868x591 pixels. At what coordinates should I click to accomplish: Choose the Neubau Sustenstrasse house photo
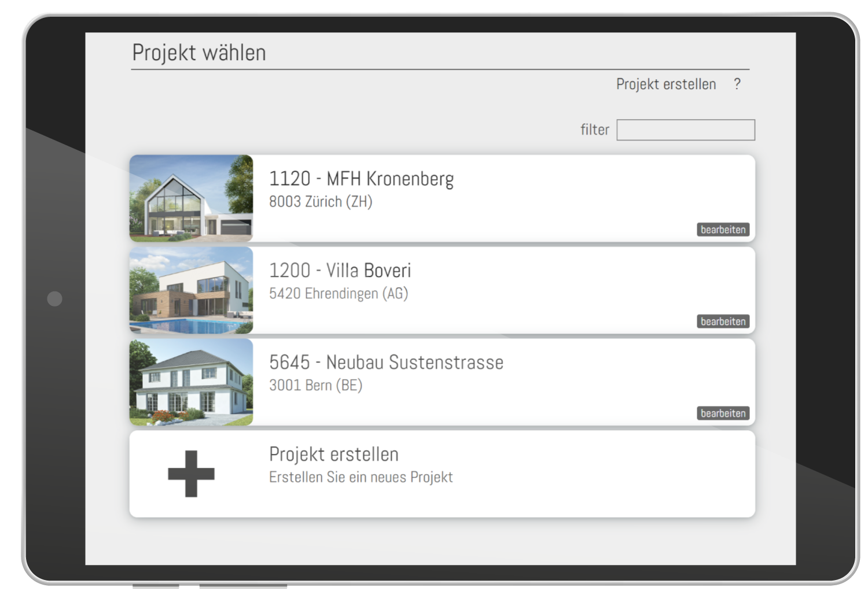(191, 382)
